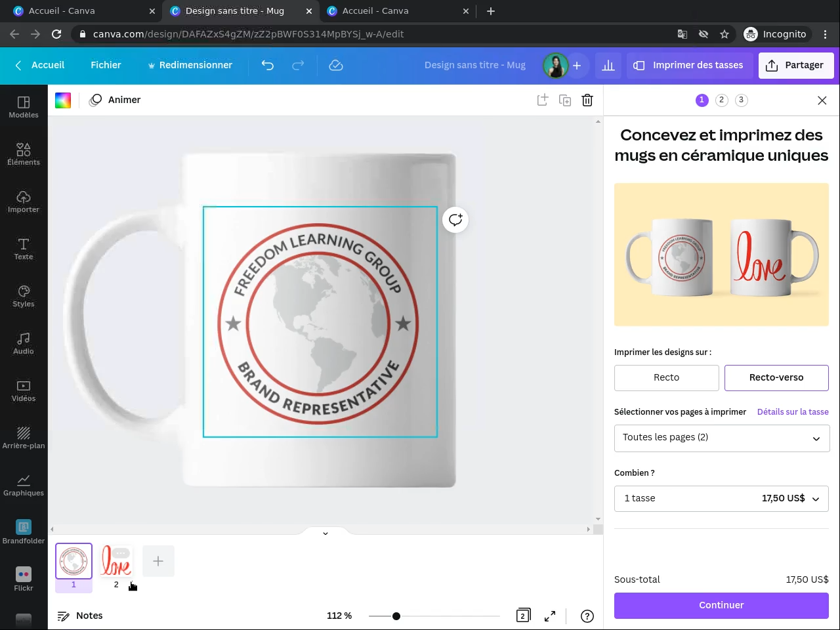This screenshot has height=630, width=840.
Task: Add a new page above the canvas
Action: (543, 100)
